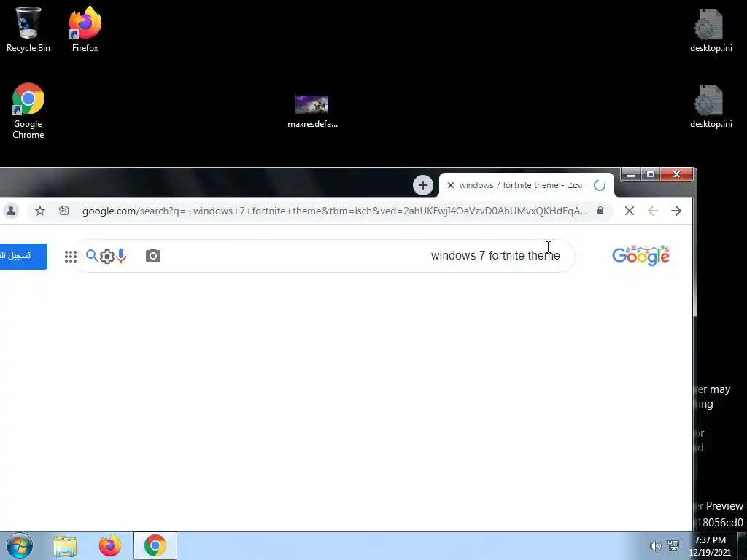Open Firefox from the taskbar
The height and width of the screenshot is (560, 747).
[110, 545]
